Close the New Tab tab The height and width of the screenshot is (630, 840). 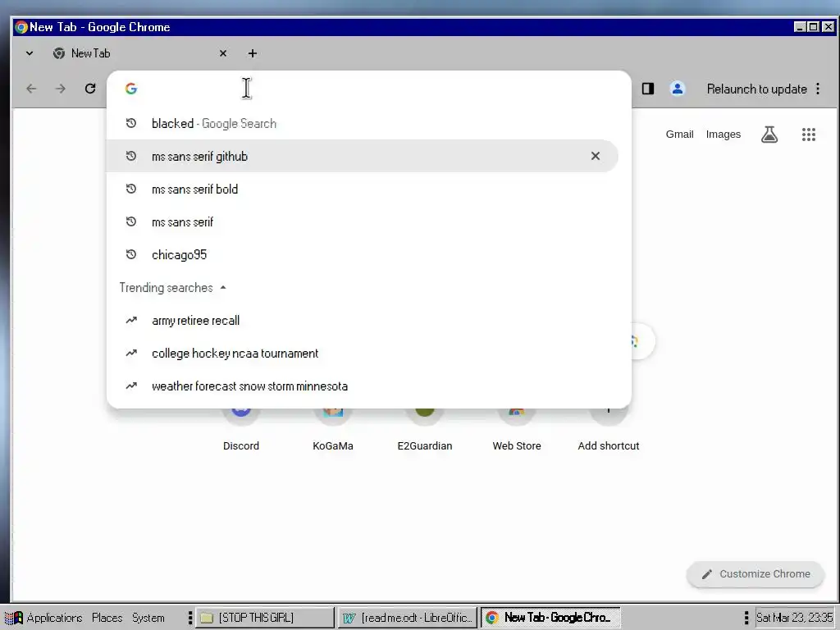pyautogui.click(x=223, y=53)
